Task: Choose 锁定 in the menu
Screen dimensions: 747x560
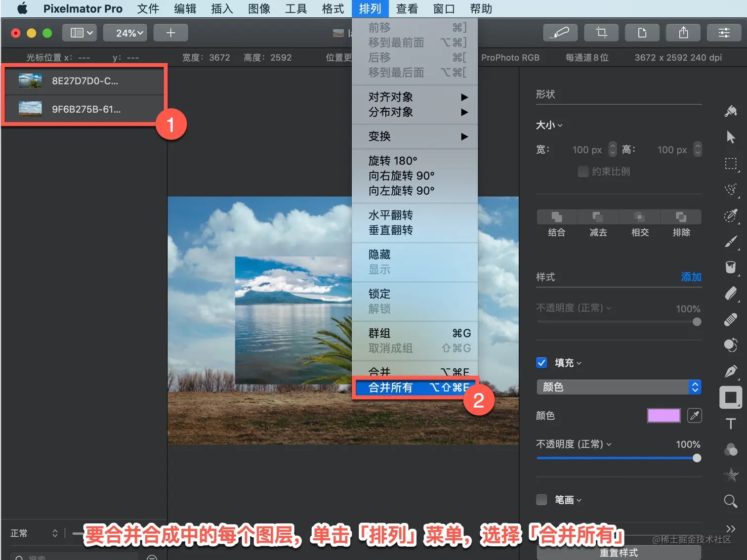Action: pos(415,294)
